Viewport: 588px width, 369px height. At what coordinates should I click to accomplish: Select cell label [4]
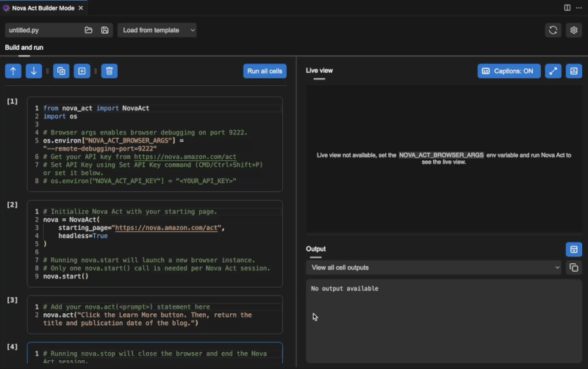coord(12,347)
